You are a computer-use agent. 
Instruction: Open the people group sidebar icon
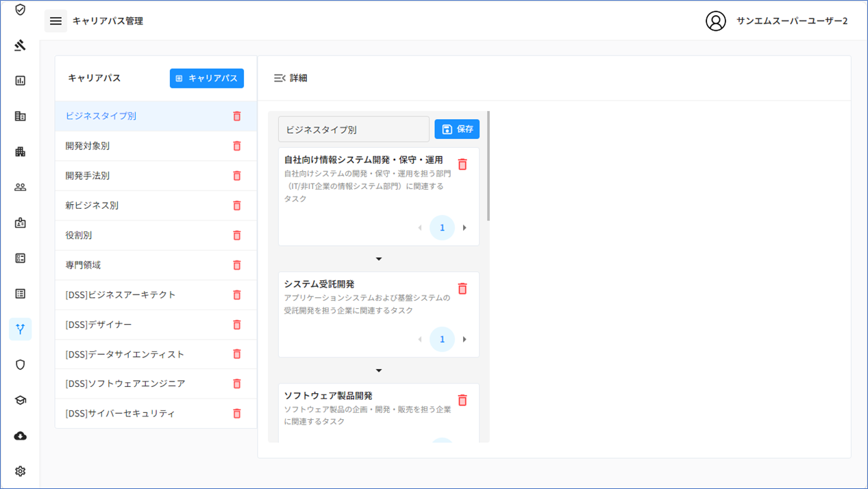[x=20, y=187]
